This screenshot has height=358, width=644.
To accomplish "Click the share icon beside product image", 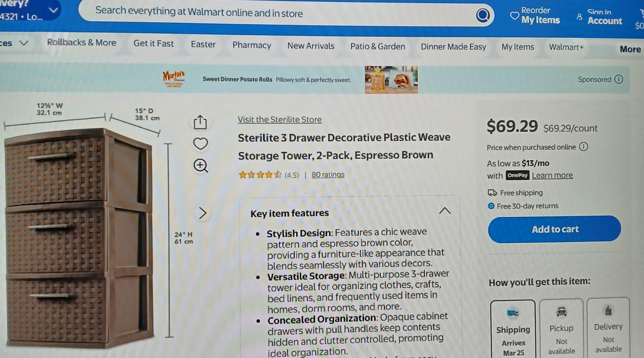I will pos(200,122).
